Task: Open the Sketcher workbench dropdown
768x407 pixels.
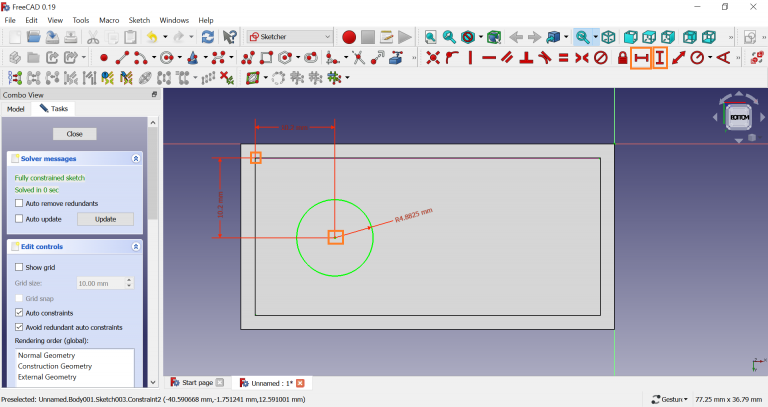Action: 290,37
